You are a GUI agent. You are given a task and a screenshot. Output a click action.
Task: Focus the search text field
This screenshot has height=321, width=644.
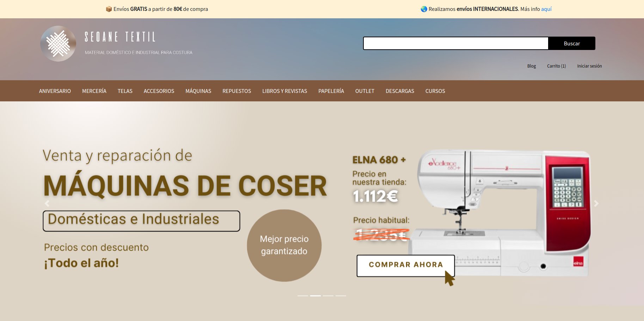click(x=456, y=43)
